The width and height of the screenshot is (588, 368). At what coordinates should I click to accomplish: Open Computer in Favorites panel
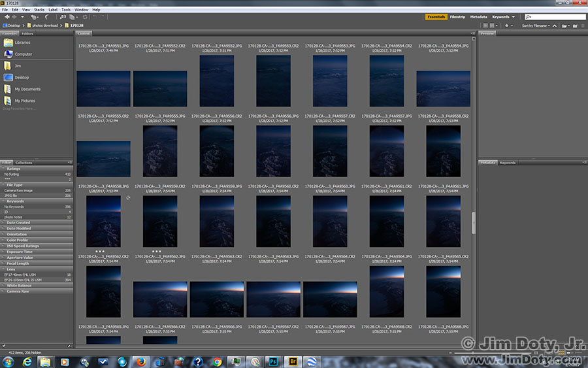(18, 54)
